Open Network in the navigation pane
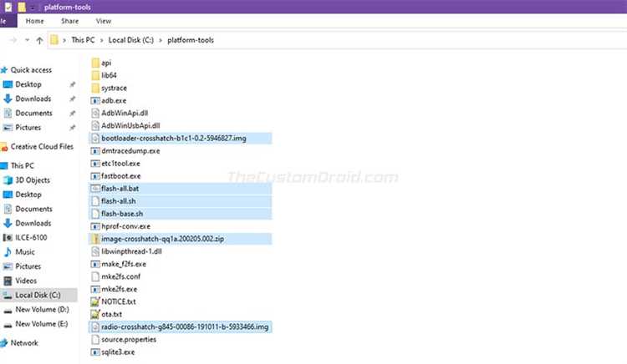627x364 pixels. (24, 342)
